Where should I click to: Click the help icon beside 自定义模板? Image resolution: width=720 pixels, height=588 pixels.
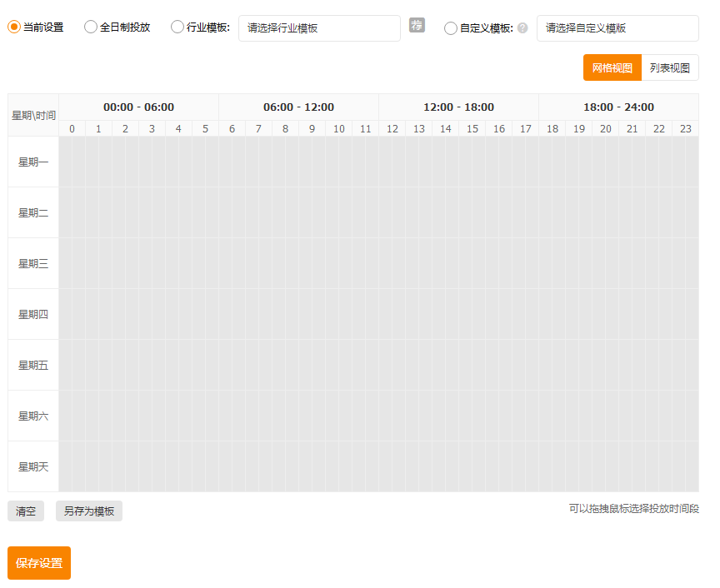pos(521,27)
